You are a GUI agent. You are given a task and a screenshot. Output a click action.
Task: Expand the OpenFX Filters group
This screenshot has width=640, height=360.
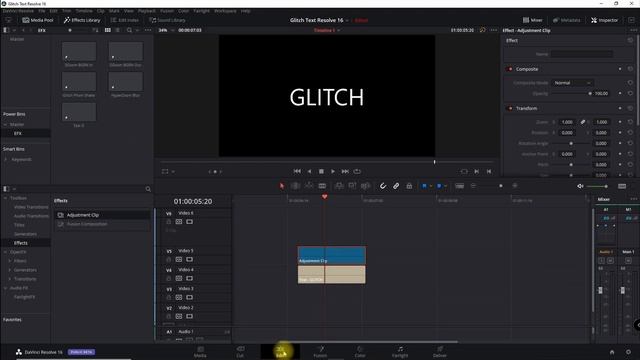click(x=10, y=261)
